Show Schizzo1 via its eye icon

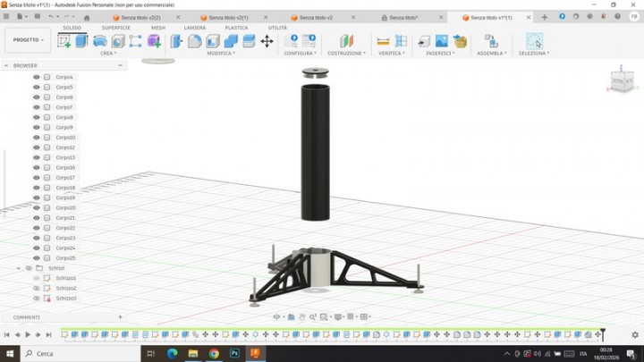[x=37, y=278]
